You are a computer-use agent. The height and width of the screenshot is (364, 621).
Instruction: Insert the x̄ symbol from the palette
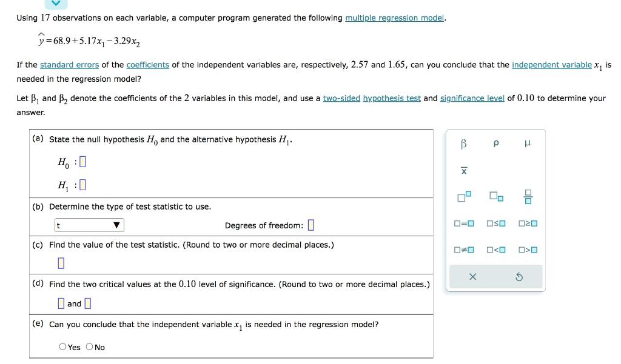click(x=464, y=171)
